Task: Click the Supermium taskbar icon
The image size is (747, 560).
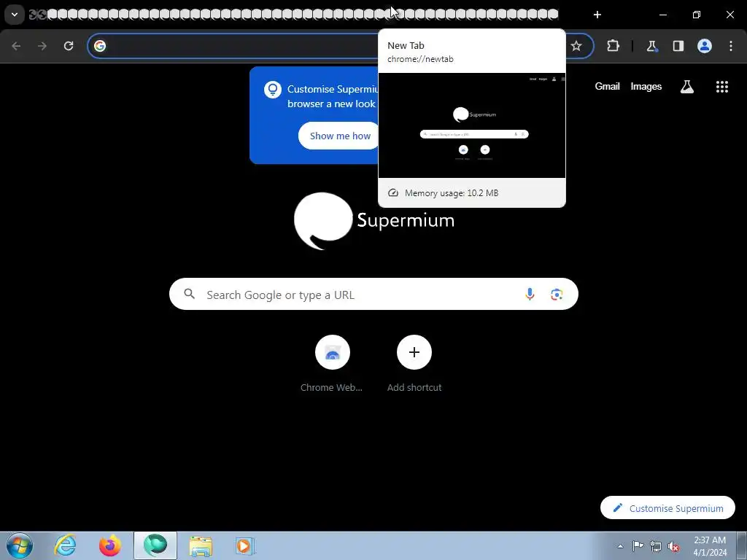Action: coord(155,545)
